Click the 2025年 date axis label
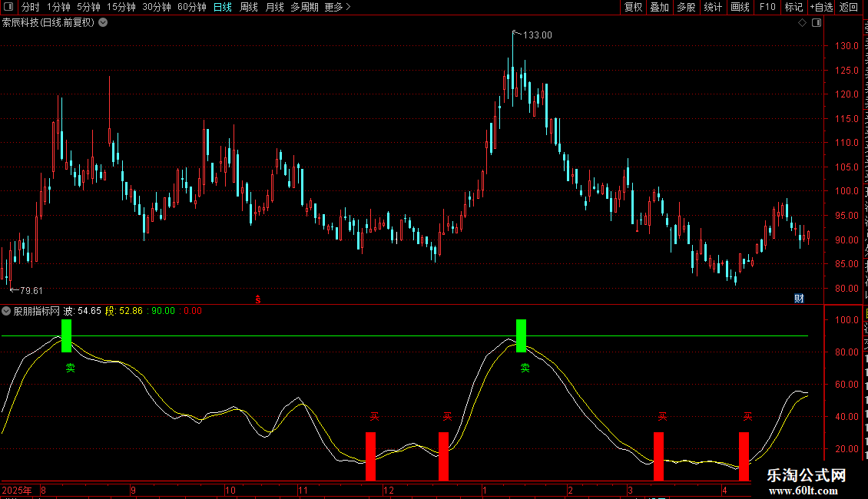The width and height of the screenshot is (868, 499). tap(17, 490)
